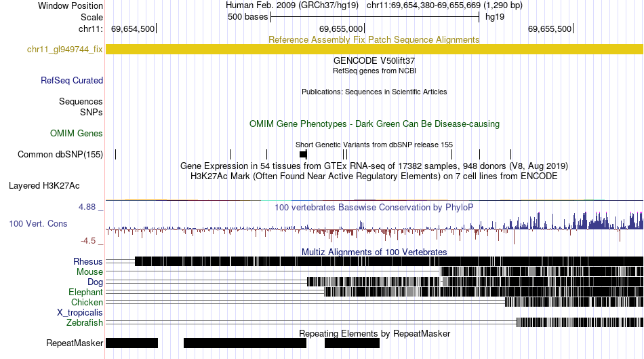Image resolution: width=644 pixels, height=359 pixels.
Task: Click the rightmost Common dbSNP variant tick
Action: (x=510, y=154)
